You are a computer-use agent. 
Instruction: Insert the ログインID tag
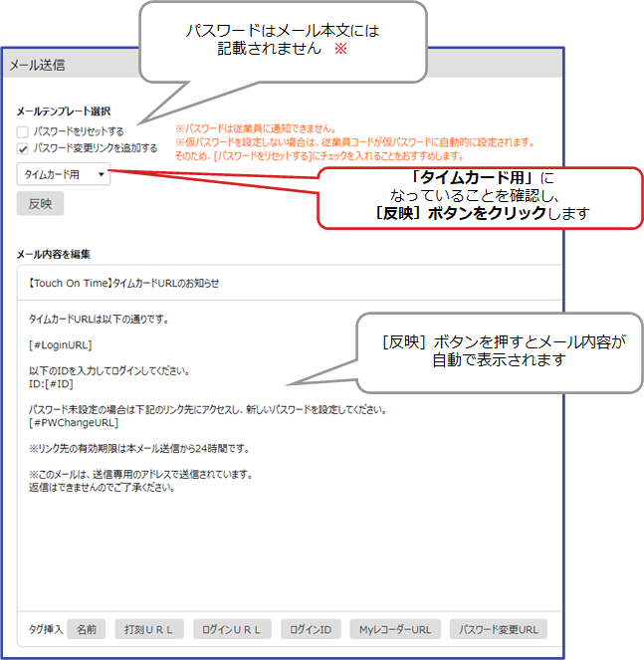click(311, 629)
